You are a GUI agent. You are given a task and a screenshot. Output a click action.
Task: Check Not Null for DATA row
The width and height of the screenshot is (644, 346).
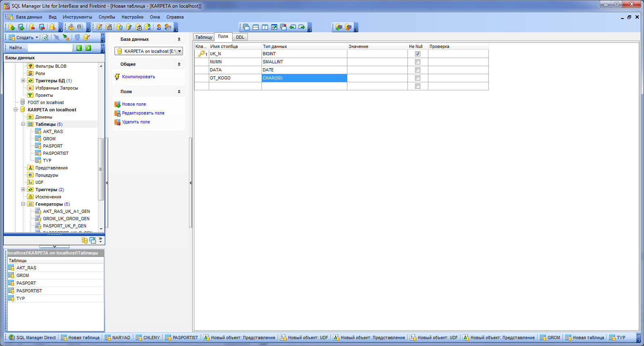(x=418, y=70)
